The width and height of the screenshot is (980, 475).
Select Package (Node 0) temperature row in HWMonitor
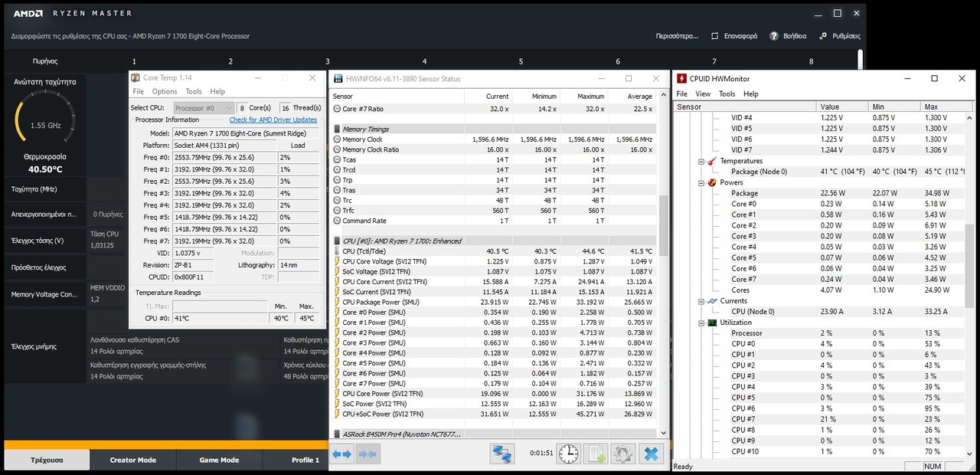818,172
